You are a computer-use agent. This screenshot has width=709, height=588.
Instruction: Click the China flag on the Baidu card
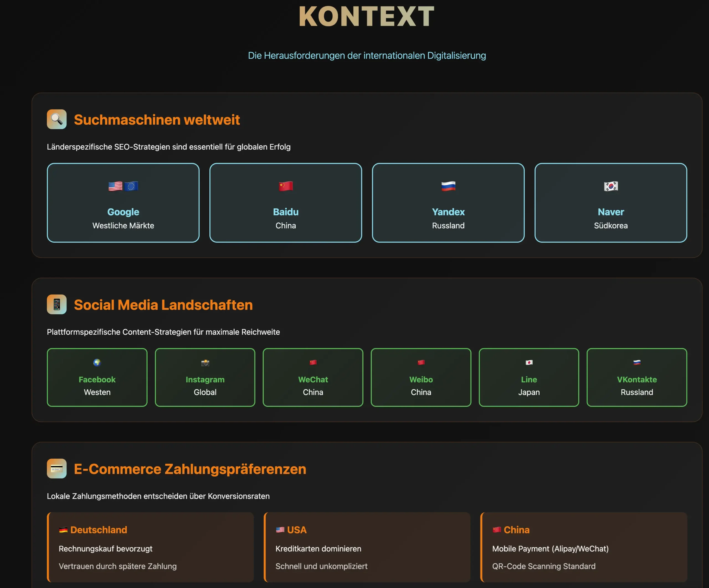pos(286,187)
